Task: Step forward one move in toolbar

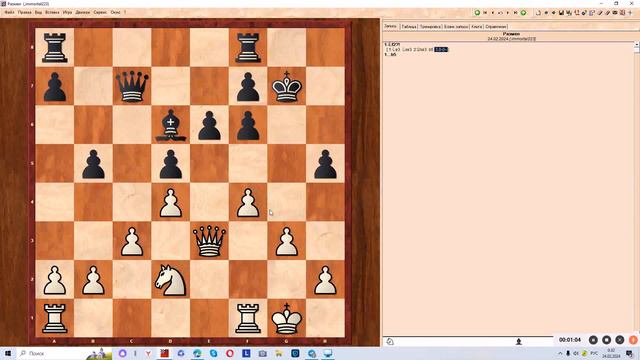Action: [508, 13]
